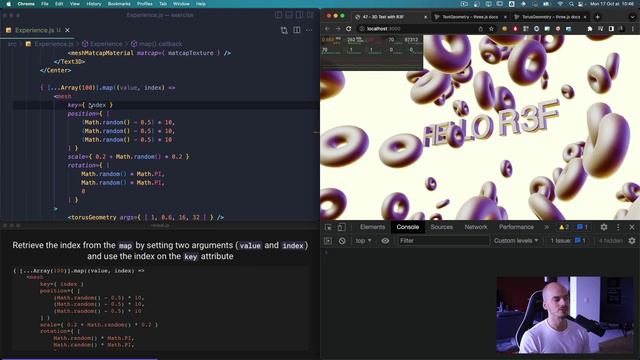Click the eye icon for live expressions
The width and height of the screenshot is (640, 360).
(385, 241)
